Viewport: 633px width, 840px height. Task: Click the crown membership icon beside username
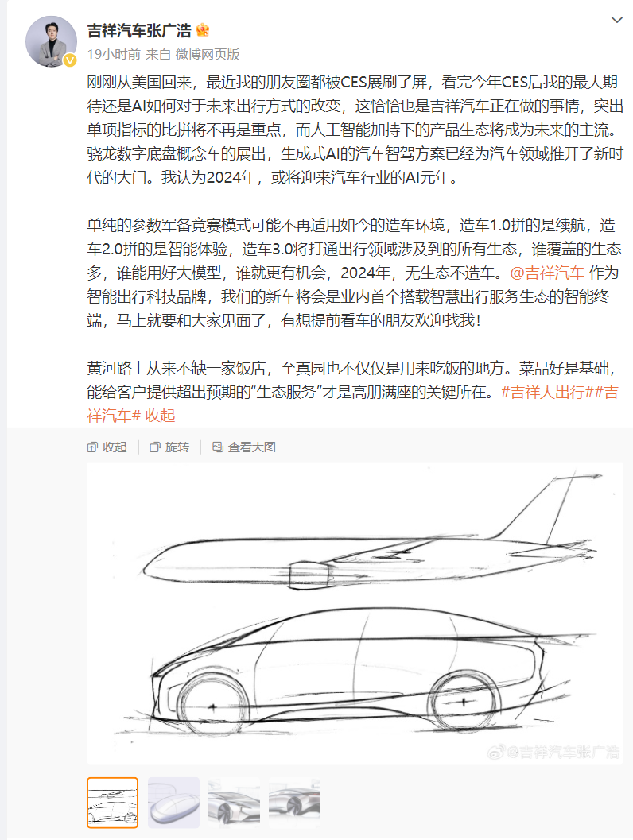202,30
